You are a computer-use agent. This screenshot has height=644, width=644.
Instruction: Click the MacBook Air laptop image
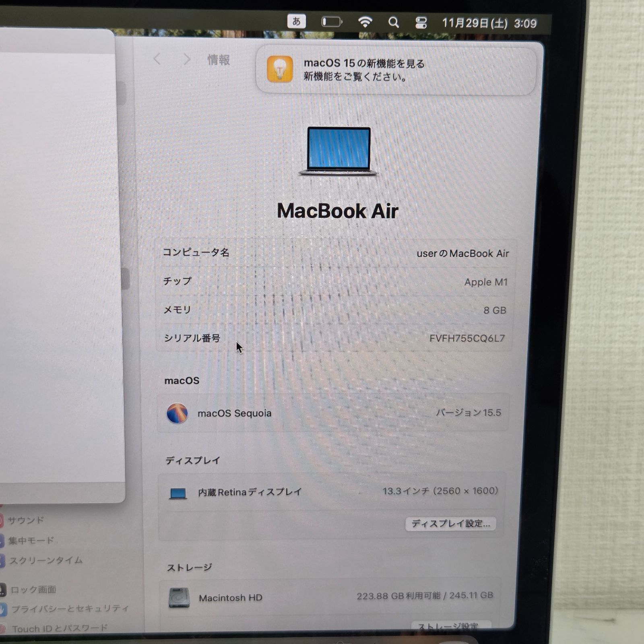point(338,151)
